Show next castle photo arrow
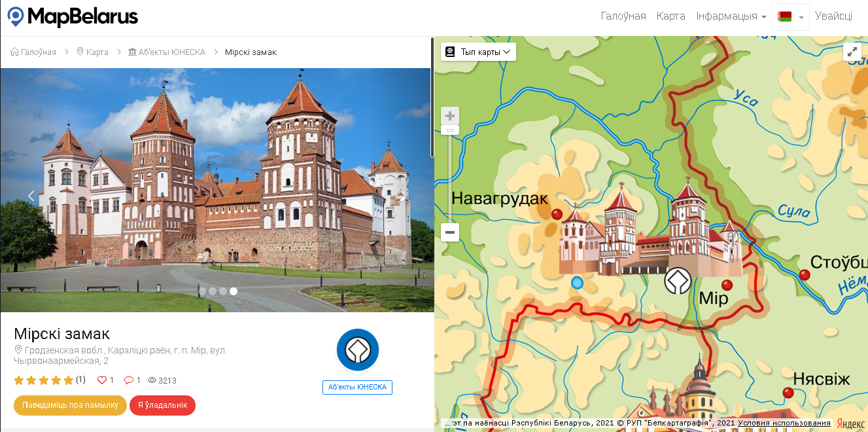 (x=404, y=196)
